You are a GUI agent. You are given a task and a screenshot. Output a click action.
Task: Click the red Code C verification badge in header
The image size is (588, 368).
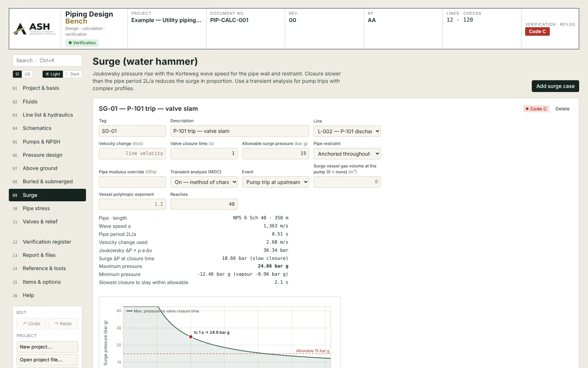tap(537, 32)
